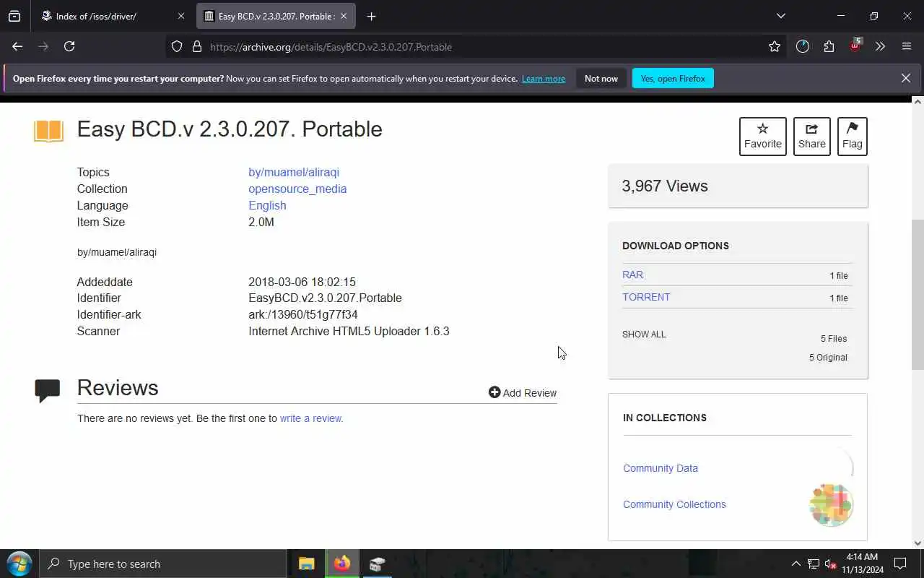924x578 pixels.
Task: Click the orange book texts icon
Action: (x=48, y=131)
